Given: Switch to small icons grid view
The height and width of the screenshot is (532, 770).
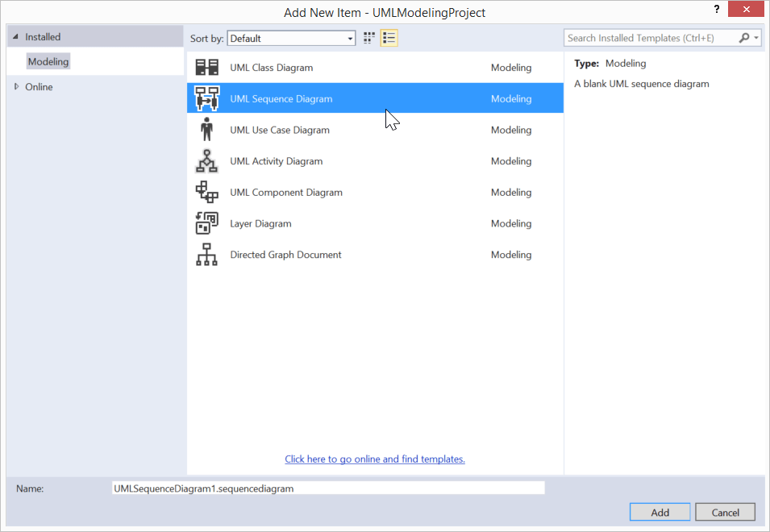Looking at the screenshot, I should coord(369,38).
